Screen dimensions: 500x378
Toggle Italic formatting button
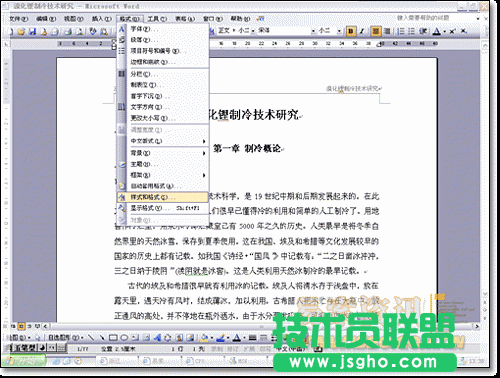pos(361,31)
